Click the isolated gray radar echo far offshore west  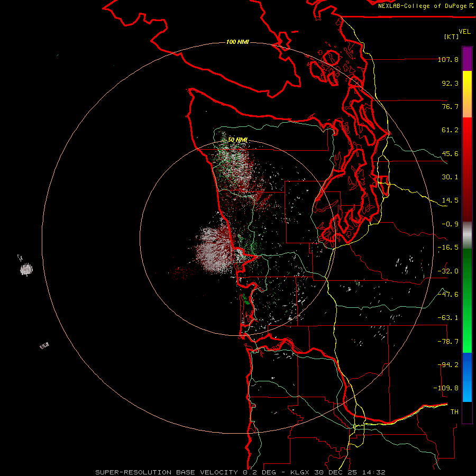[26, 269]
